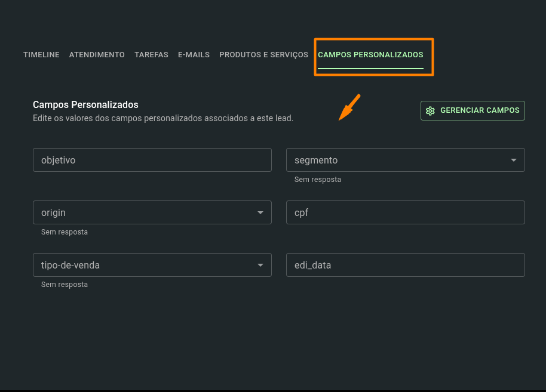Open the Produtos e Serviços tab
The height and width of the screenshot is (392, 546).
pyautogui.click(x=263, y=55)
